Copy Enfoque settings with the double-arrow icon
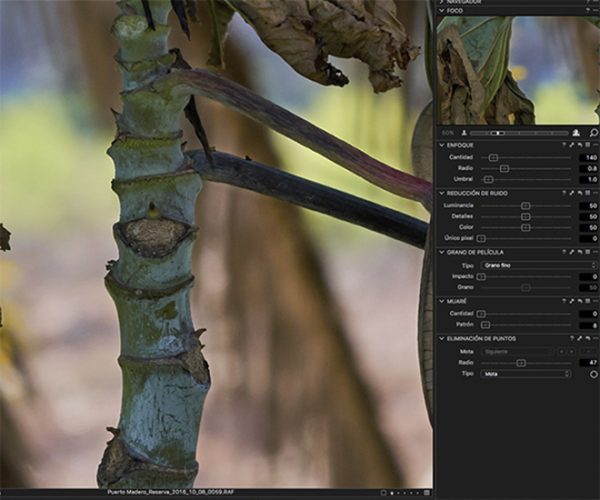This screenshot has height=500, width=600. point(571,145)
